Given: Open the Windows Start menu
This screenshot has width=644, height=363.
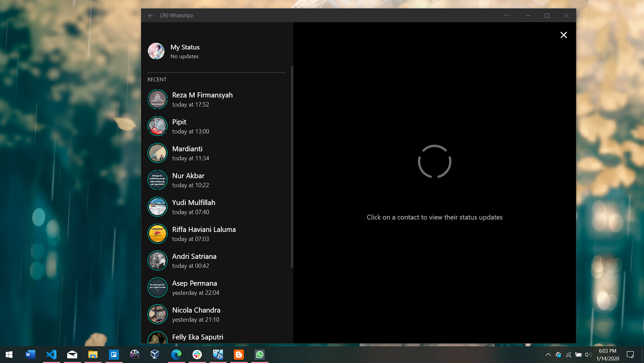Looking at the screenshot, I should click(x=9, y=355).
